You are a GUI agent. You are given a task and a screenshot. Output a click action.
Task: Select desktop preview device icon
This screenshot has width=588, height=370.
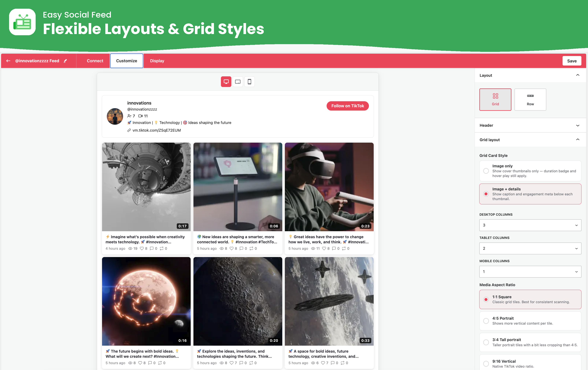click(x=226, y=81)
